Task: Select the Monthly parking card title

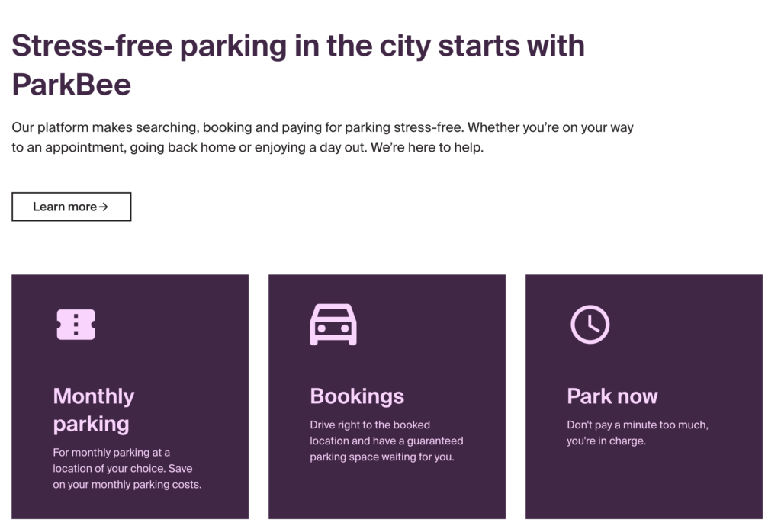Action: [x=94, y=409]
